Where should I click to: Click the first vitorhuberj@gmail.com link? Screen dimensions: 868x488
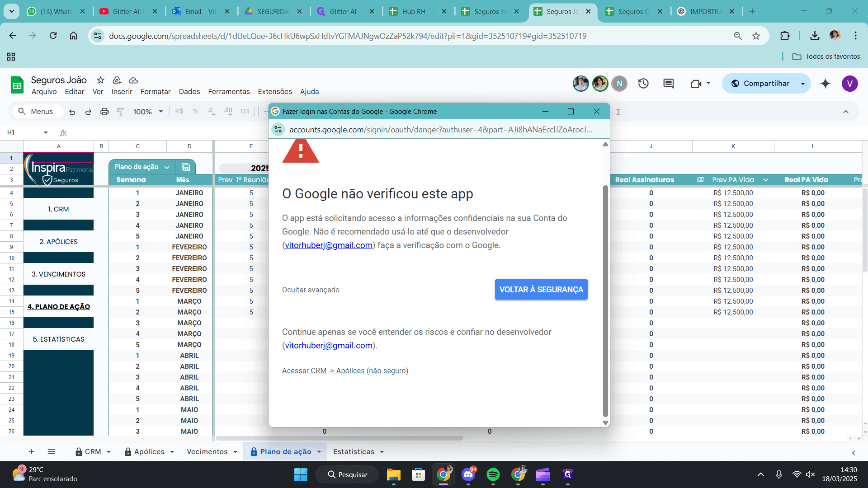329,245
